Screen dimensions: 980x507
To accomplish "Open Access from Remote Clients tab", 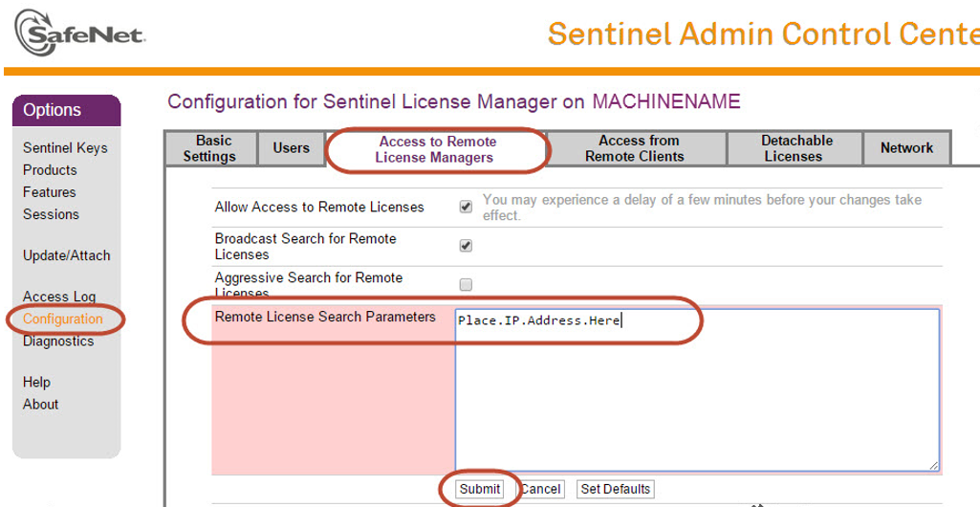I will point(636,148).
